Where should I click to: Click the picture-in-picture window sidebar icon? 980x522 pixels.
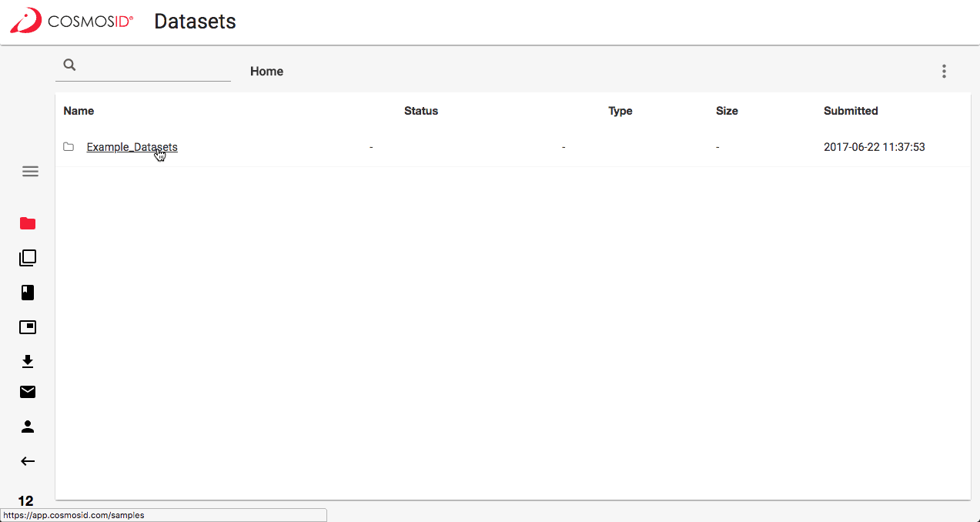[x=28, y=327]
